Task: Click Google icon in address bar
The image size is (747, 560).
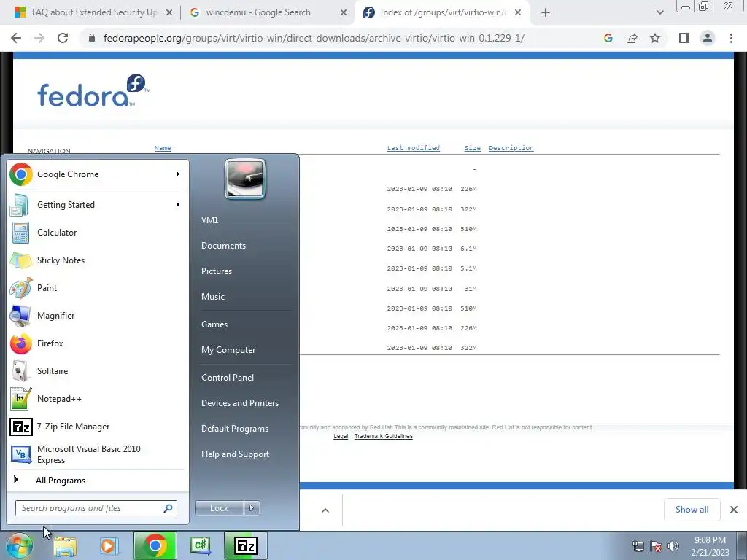Action: (608, 38)
